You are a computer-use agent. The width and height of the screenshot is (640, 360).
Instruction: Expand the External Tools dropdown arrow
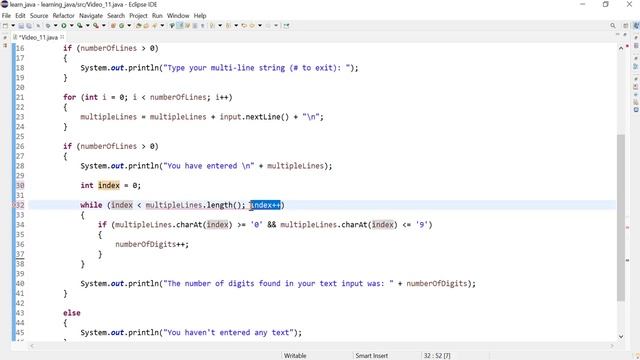104,25
